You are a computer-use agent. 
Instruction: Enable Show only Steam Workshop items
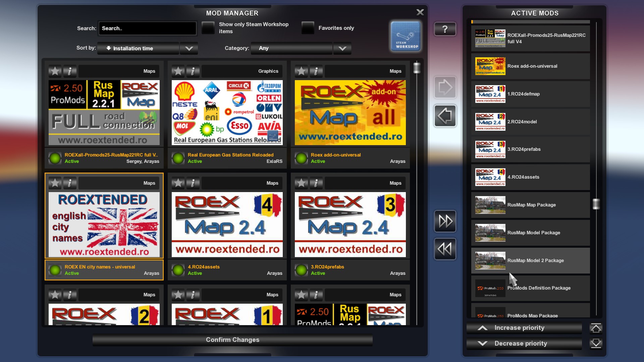click(x=208, y=28)
